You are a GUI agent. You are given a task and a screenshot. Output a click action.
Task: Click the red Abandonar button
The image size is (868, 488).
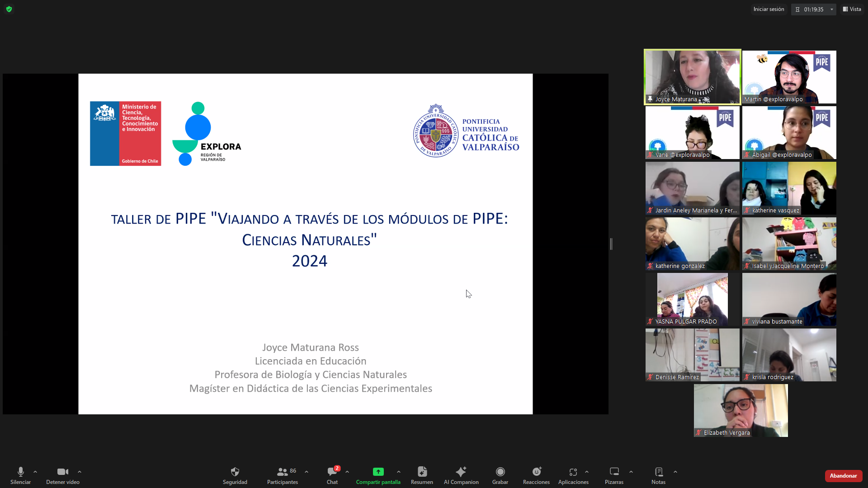click(x=843, y=476)
